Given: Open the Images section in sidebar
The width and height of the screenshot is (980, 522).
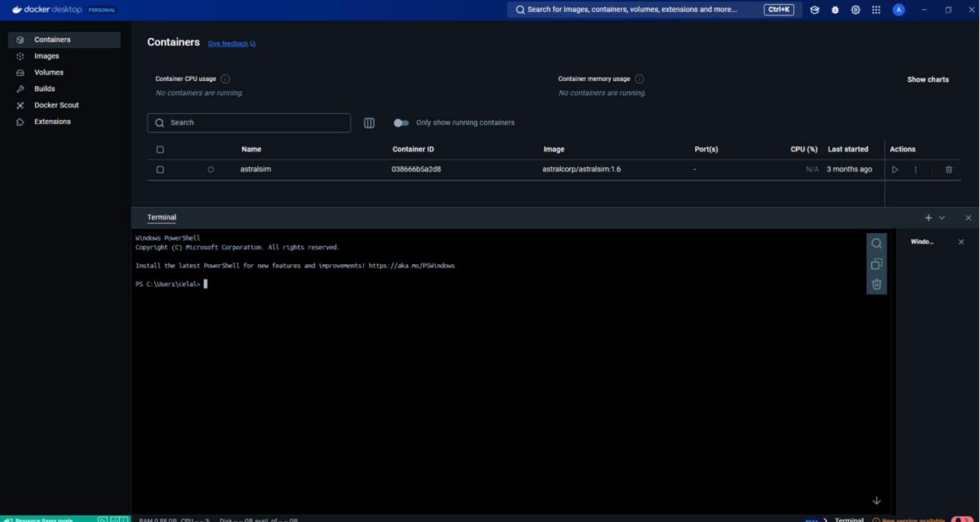Looking at the screenshot, I should (x=64, y=56).
